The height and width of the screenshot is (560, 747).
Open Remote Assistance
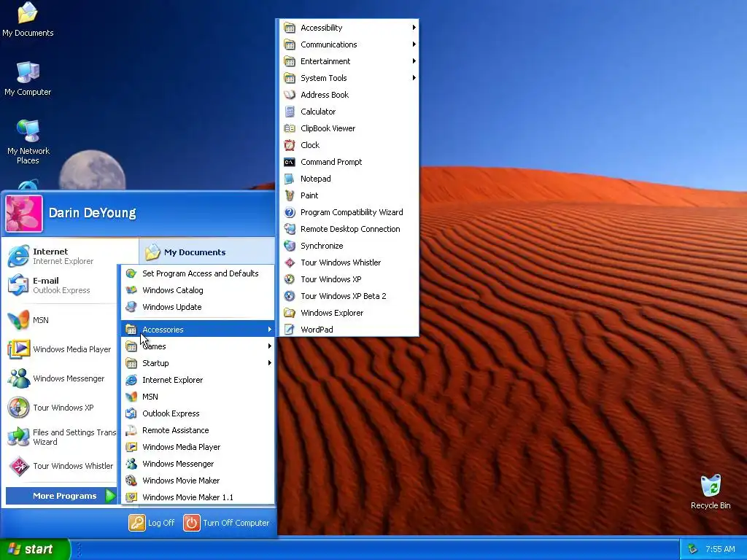(198, 430)
